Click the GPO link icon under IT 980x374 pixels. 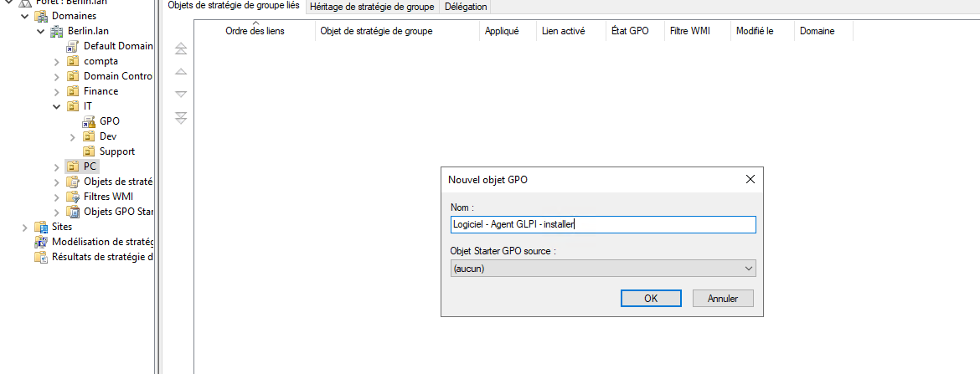(89, 121)
